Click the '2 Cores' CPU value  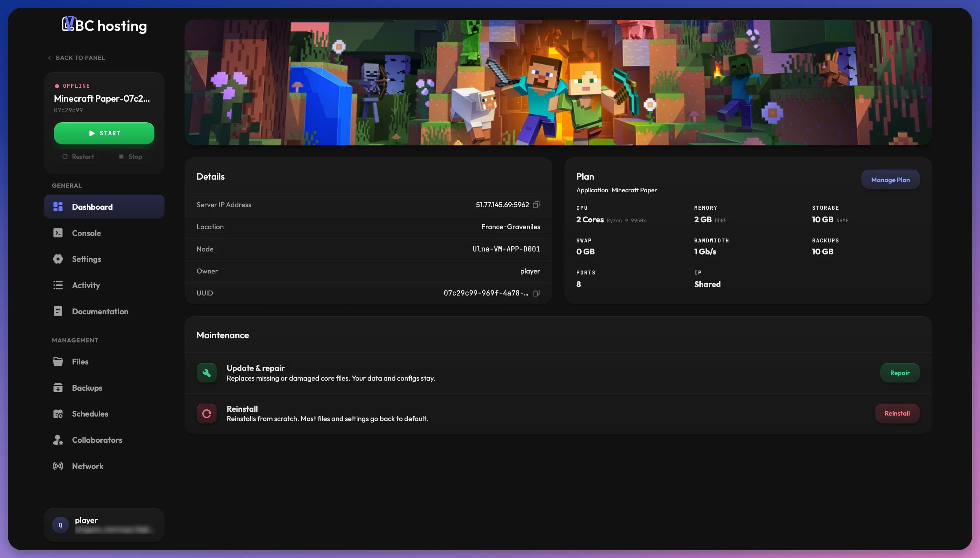pos(590,219)
